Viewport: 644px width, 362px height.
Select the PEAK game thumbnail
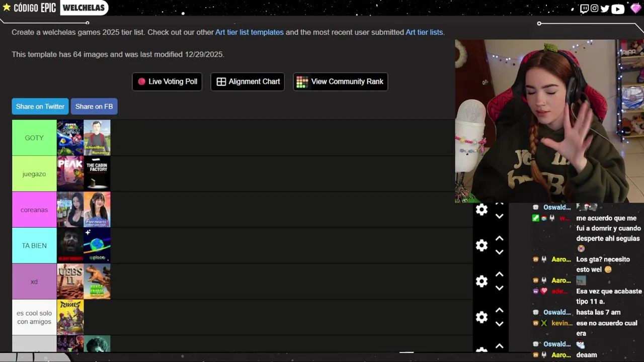[x=70, y=174]
